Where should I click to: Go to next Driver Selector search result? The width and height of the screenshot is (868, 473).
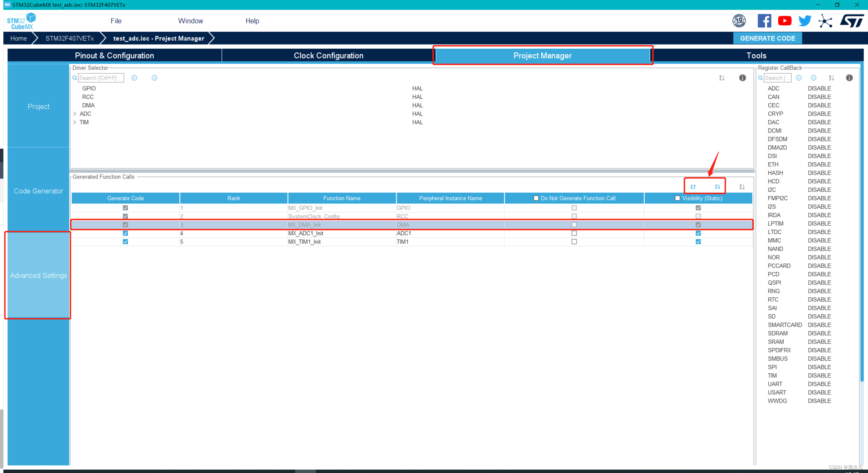click(154, 78)
